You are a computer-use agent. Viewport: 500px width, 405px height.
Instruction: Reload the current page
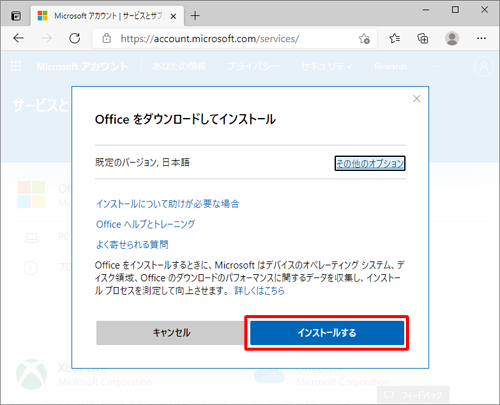click(x=75, y=38)
